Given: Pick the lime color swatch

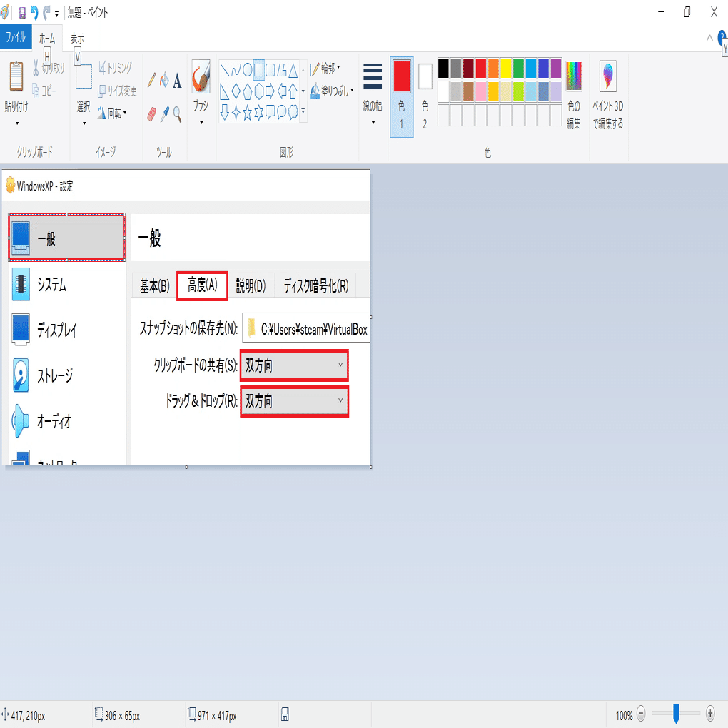Looking at the screenshot, I should [519, 92].
